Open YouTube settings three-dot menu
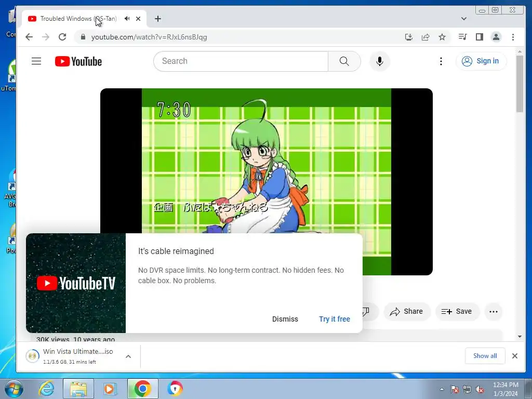The width and height of the screenshot is (532, 399). click(441, 61)
